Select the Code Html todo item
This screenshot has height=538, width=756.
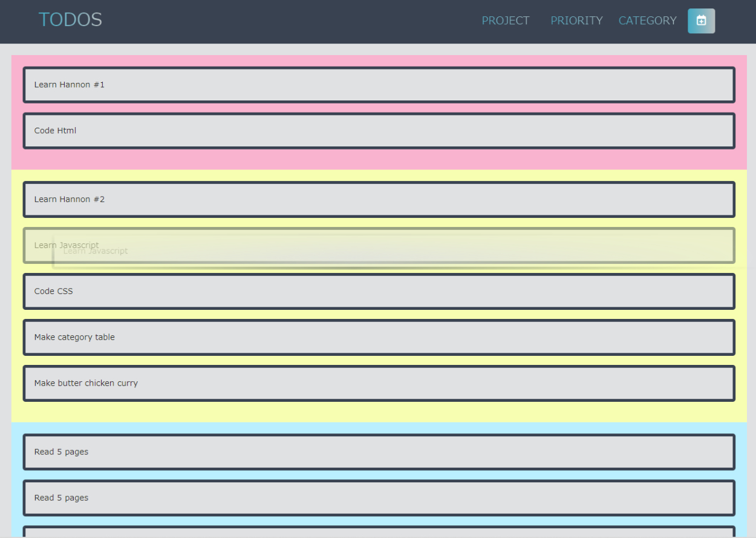(x=379, y=131)
